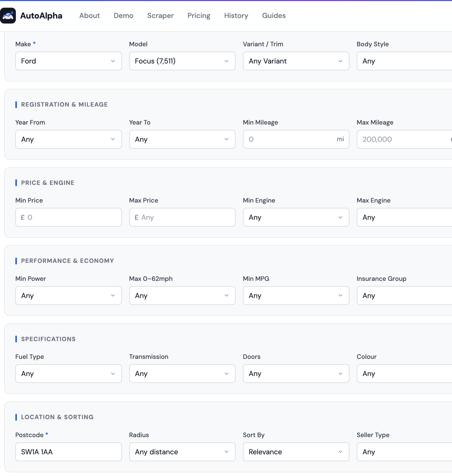Open the History menu item
452x476 pixels.
pos(236,16)
